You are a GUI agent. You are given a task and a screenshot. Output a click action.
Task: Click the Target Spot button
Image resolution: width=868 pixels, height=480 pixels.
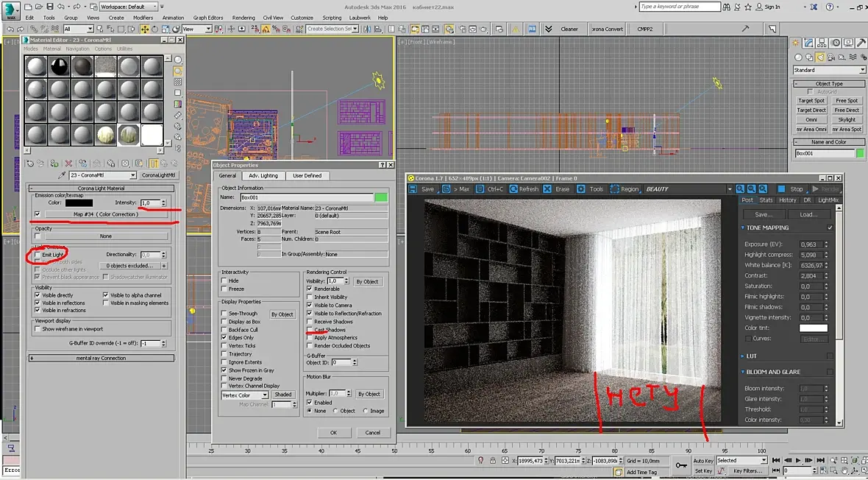811,100
